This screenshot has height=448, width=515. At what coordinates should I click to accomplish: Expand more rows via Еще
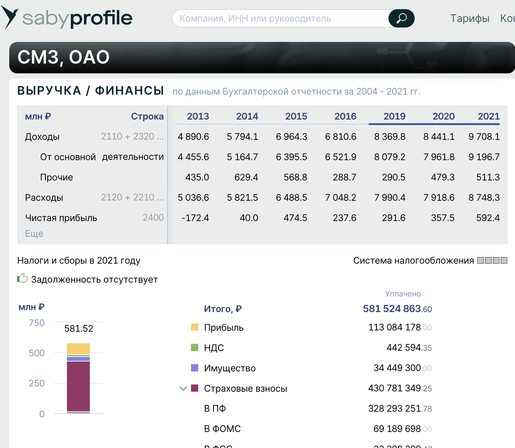(x=34, y=234)
